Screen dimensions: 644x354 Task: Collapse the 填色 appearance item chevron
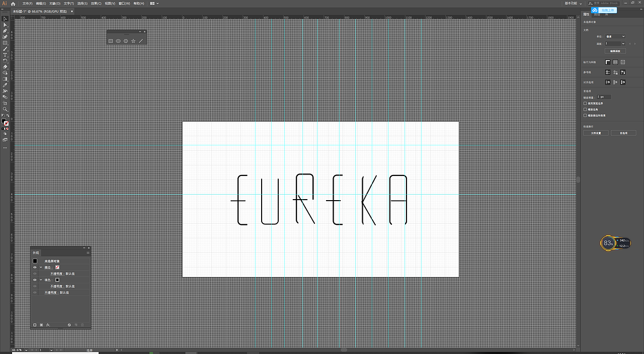point(41,280)
